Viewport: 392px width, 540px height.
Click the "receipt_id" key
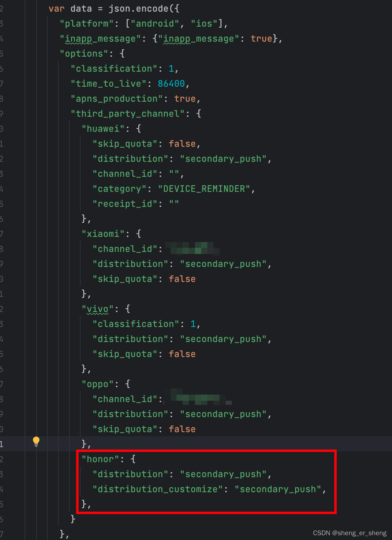point(125,204)
